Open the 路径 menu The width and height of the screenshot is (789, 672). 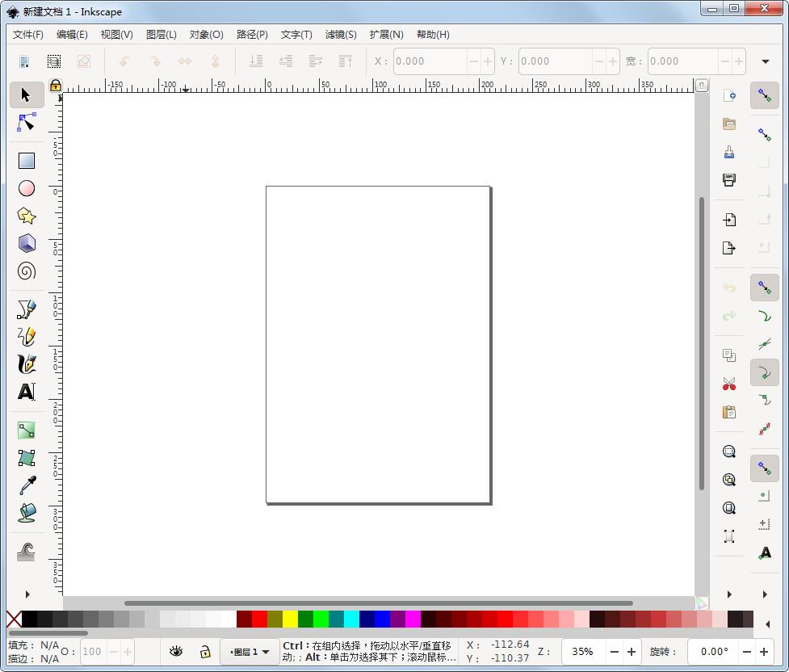pos(251,35)
